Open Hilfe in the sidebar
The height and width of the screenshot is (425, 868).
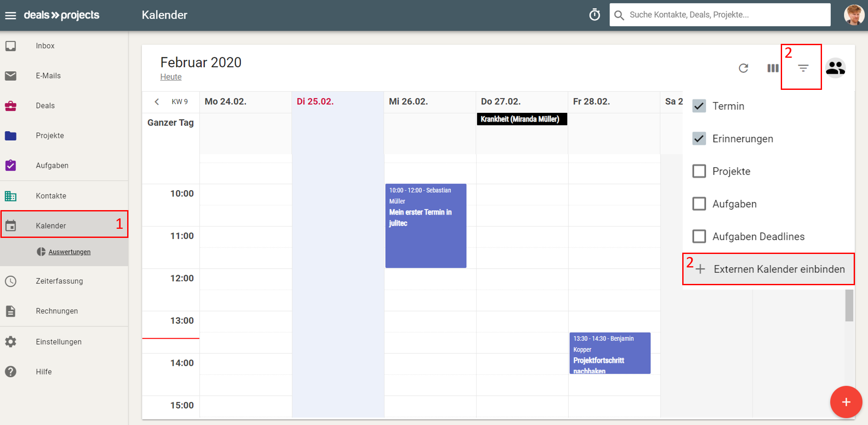click(x=64, y=372)
